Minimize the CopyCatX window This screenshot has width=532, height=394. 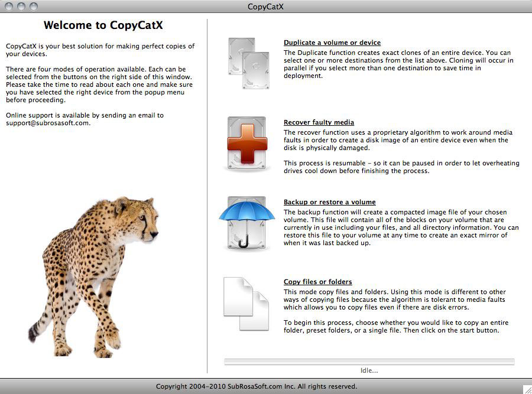pos(21,6)
